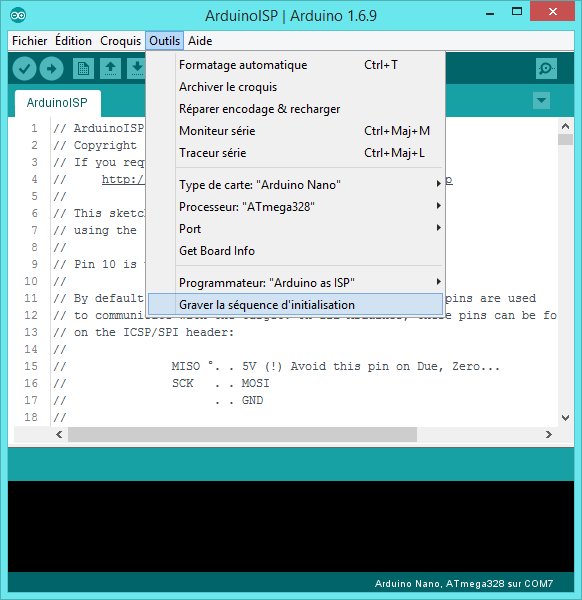The height and width of the screenshot is (600, 582).
Task: Click the 'MISO' text in line 15
Action: 186,366
